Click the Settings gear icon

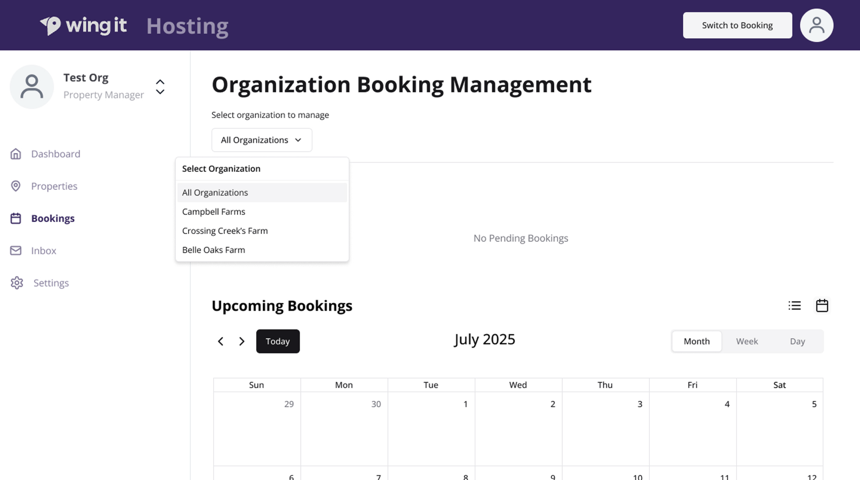17,283
